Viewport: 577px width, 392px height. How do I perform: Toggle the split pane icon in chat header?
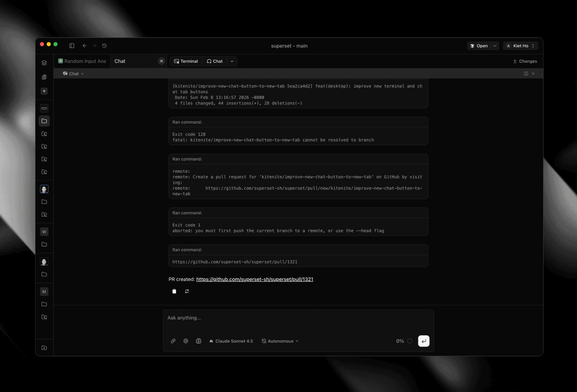pyautogui.click(x=526, y=74)
